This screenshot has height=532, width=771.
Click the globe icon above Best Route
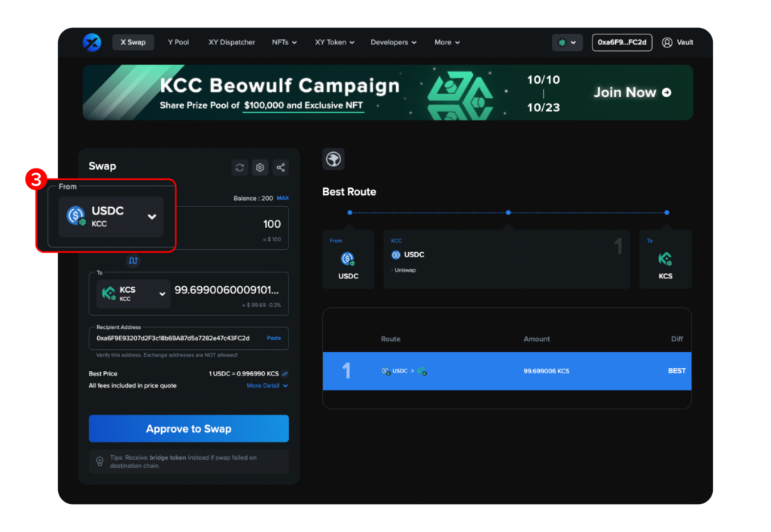(x=334, y=160)
